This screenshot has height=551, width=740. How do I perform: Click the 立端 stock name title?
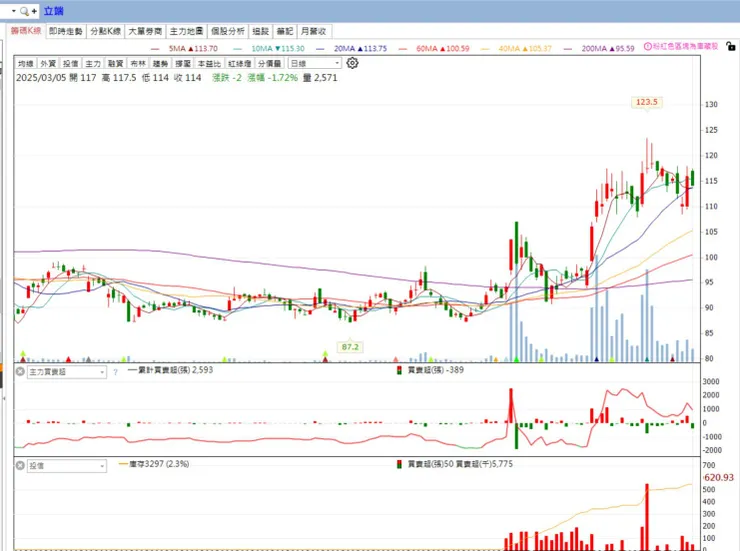(x=53, y=11)
